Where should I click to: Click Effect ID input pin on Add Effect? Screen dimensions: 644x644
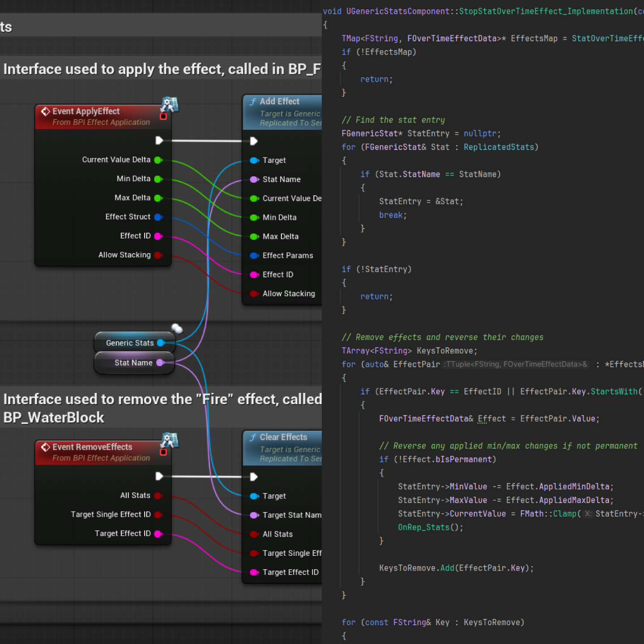(254, 275)
